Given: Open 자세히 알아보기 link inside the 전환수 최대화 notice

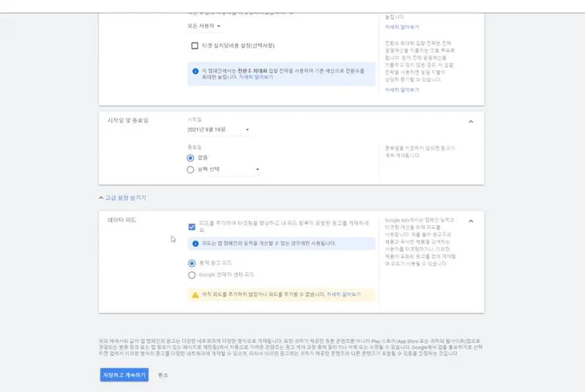Looking at the screenshot, I should click(x=256, y=77).
